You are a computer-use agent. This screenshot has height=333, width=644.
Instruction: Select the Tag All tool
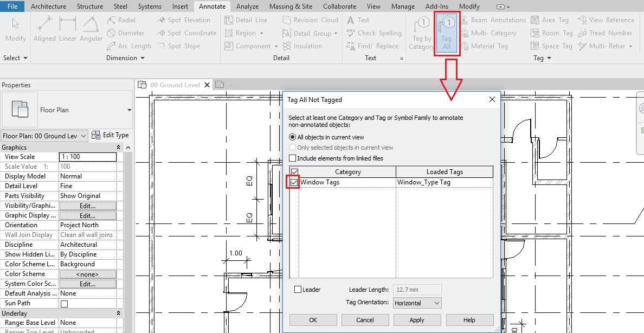pos(447,34)
